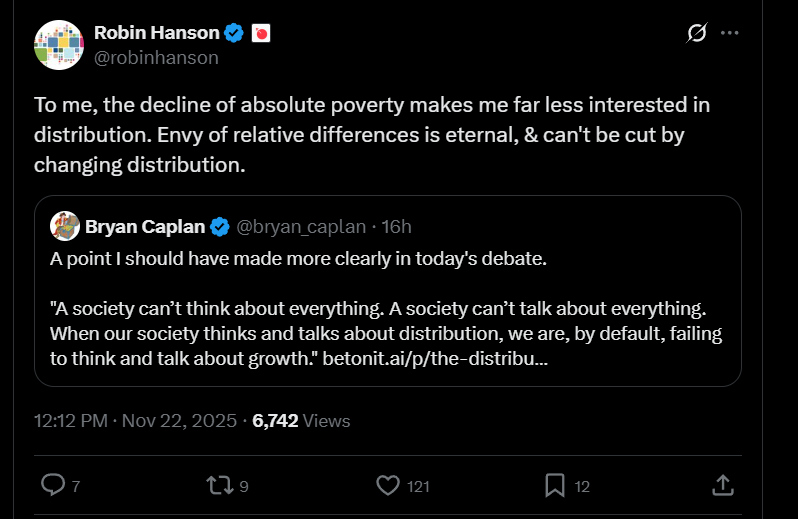798x519 pixels.
Task: Click the 16h timestamp on quoted post
Action: [x=397, y=227]
